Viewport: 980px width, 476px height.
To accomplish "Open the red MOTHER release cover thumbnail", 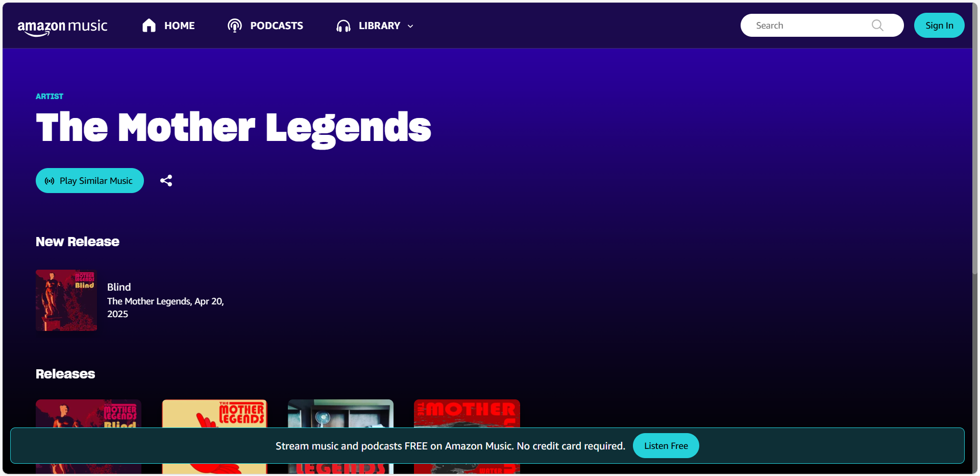I will click(467, 413).
